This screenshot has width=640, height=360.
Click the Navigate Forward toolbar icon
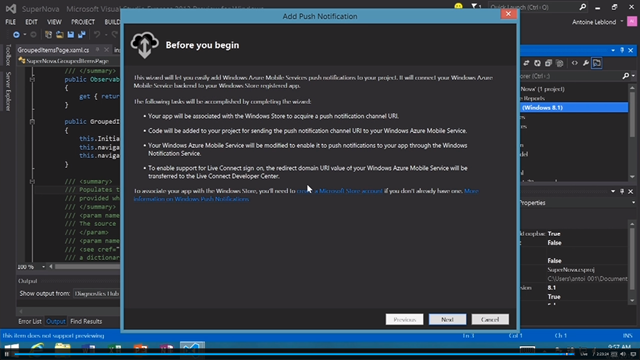pos(33,35)
